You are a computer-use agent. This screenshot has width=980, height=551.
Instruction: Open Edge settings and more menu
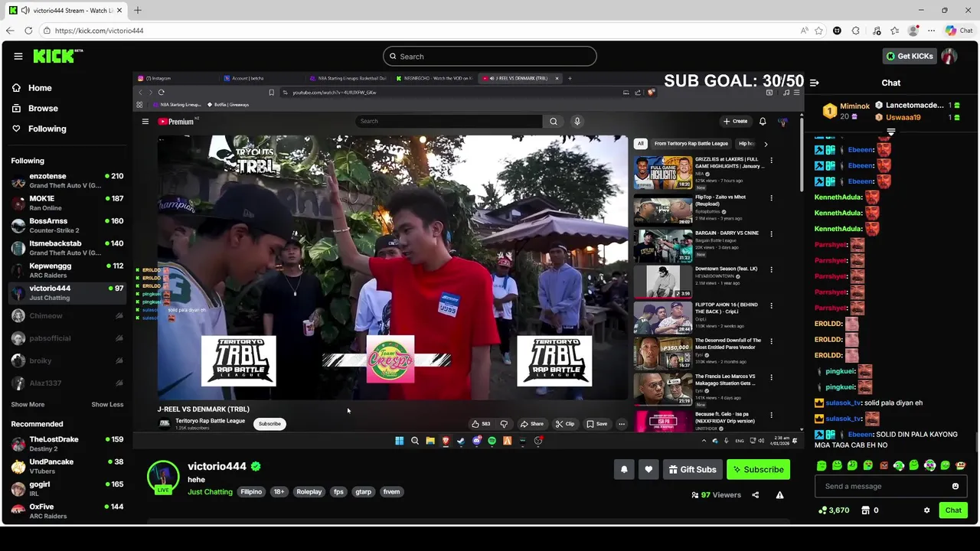click(931, 31)
